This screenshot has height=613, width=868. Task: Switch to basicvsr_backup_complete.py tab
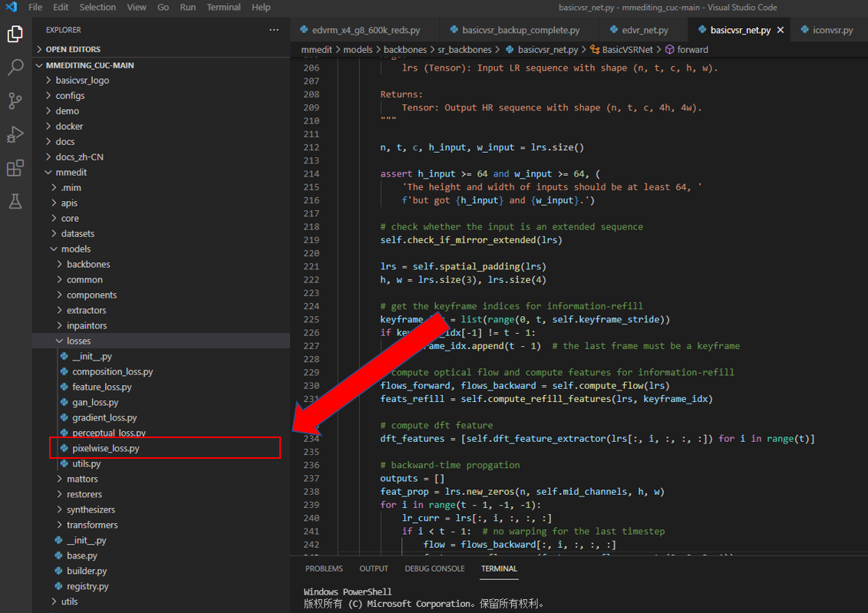(x=520, y=30)
